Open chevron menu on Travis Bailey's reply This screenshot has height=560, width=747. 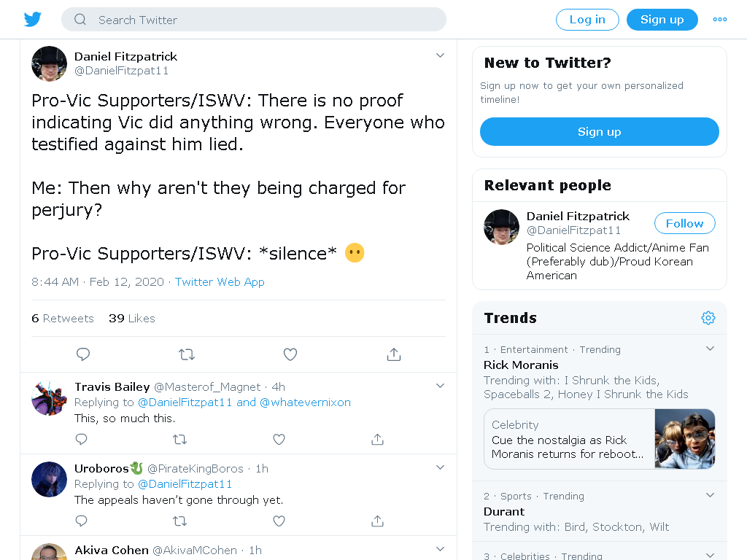[x=440, y=386]
